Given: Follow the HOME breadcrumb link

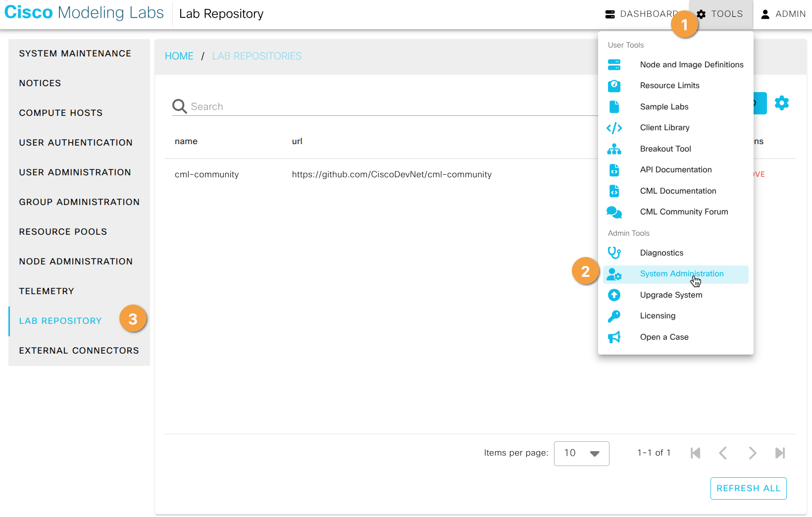Looking at the screenshot, I should coord(179,56).
